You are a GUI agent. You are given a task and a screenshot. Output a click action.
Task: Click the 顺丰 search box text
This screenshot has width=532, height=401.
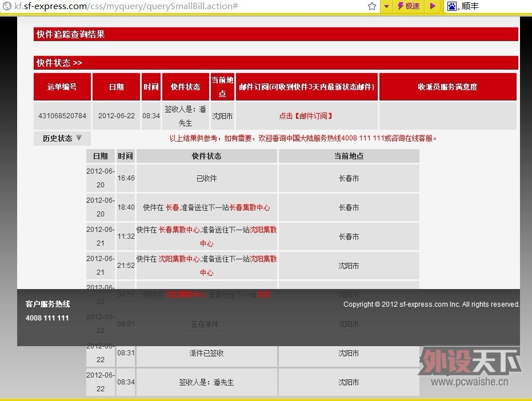(470, 6)
